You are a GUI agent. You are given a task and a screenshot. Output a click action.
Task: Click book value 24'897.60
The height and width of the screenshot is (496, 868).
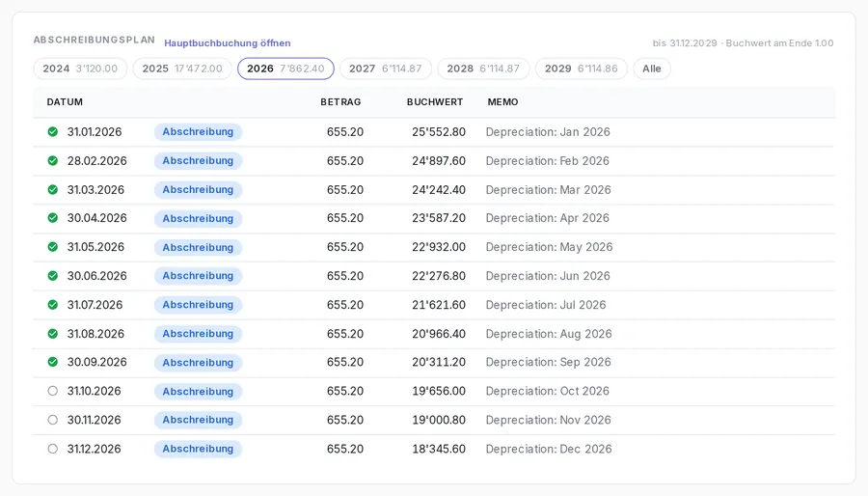pyautogui.click(x=439, y=160)
